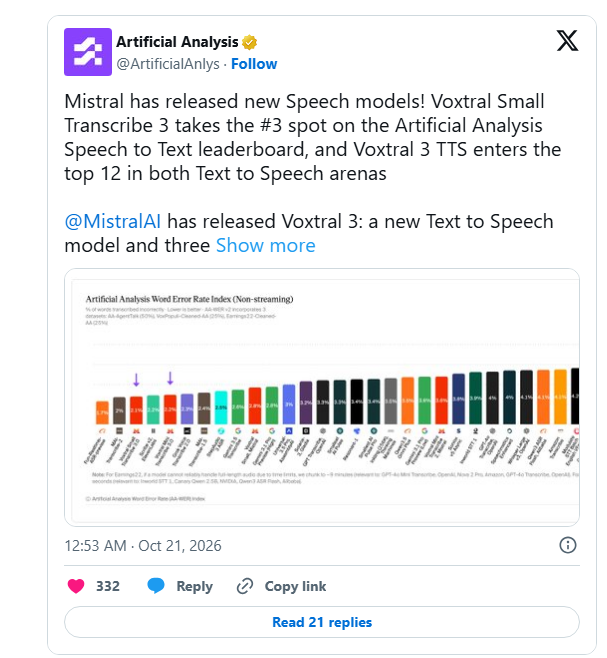607x658 pixels.
Task: Expand tweet with Show more
Action: (265, 245)
